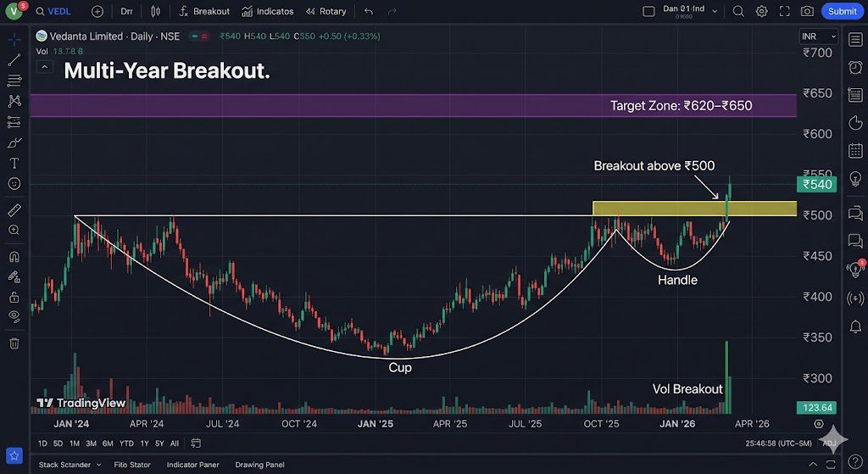Set the range to 1D

42,443
